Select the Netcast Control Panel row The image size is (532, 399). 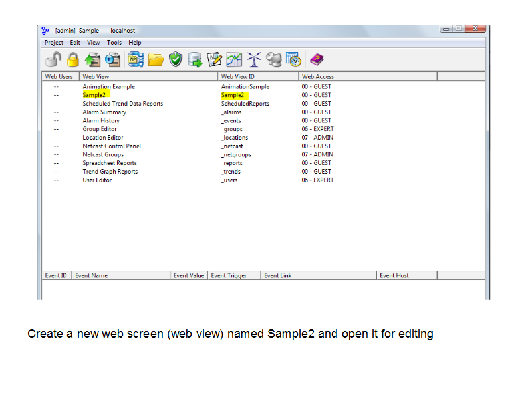tap(112, 146)
